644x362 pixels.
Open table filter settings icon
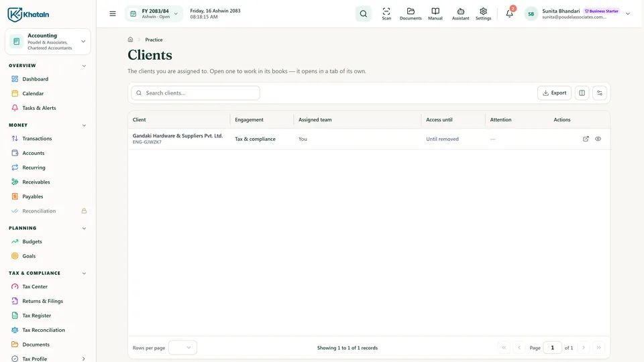point(600,93)
